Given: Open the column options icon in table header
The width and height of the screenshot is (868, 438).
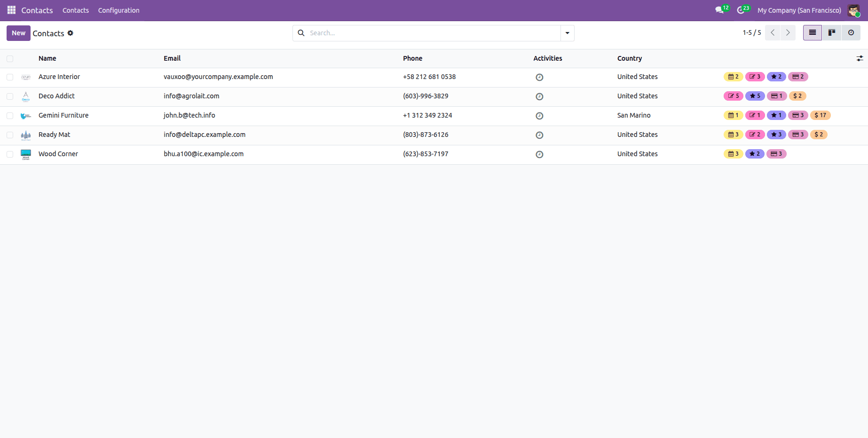Looking at the screenshot, I should click(x=860, y=58).
